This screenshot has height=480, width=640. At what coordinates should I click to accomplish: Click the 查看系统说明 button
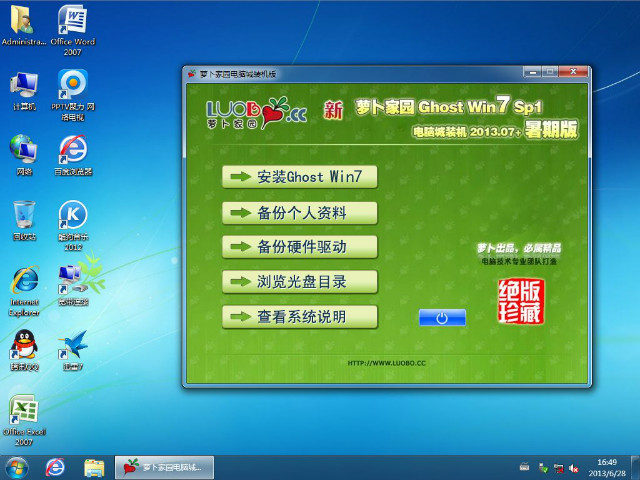pyautogui.click(x=300, y=317)
